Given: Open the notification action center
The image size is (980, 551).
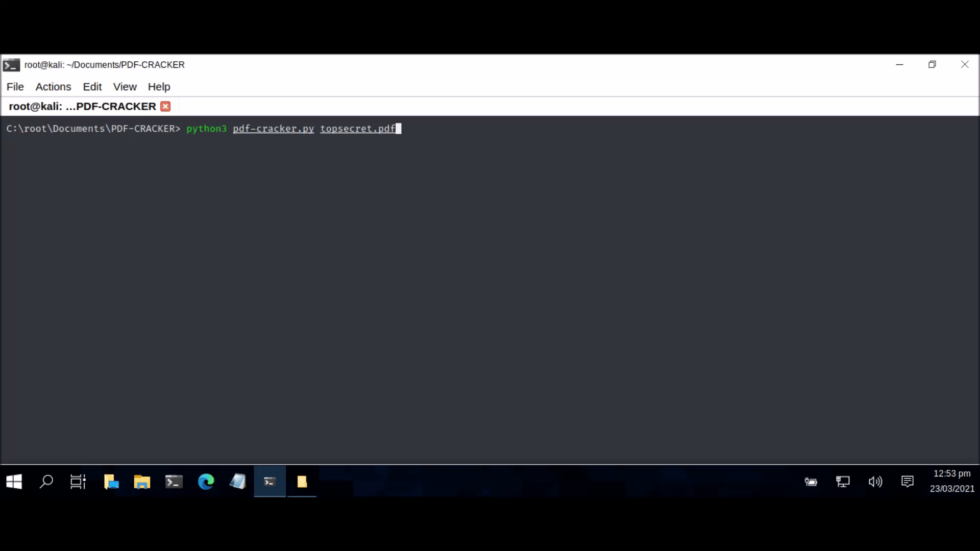Looking at the screenshot, I should (x=907, y=482).
